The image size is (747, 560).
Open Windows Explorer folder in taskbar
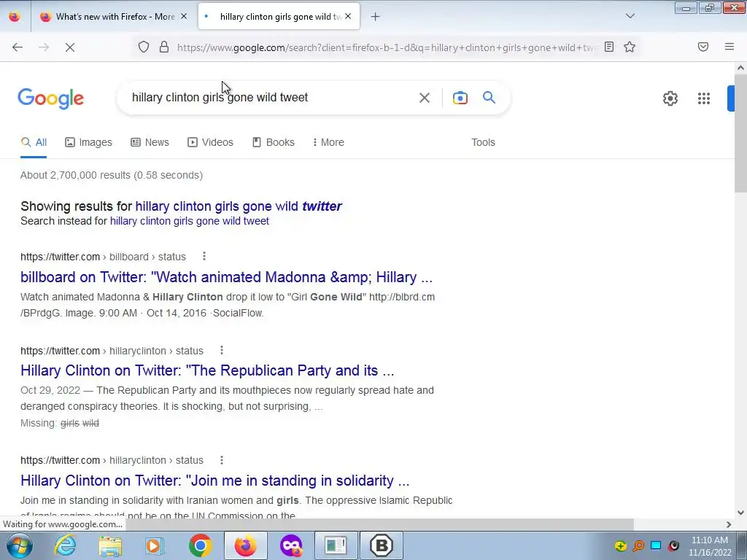pyautogui.click(x=110, y=545)
